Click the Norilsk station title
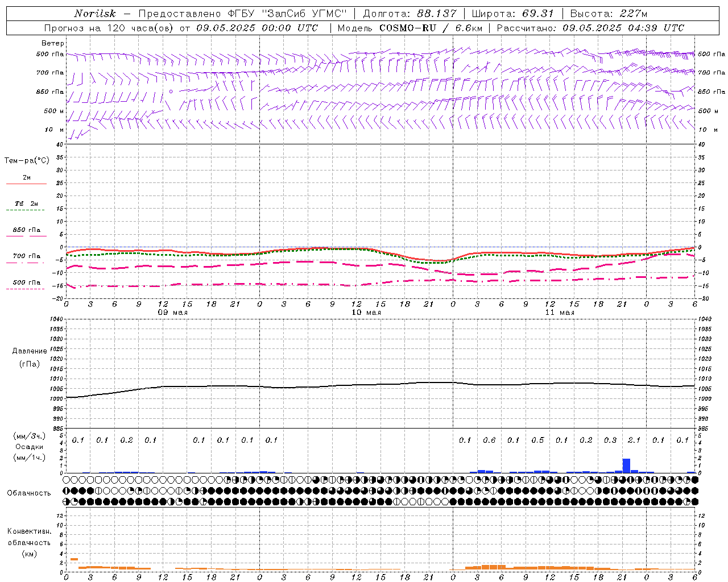The height and width of the screenshot is (582, 728). 94,14
